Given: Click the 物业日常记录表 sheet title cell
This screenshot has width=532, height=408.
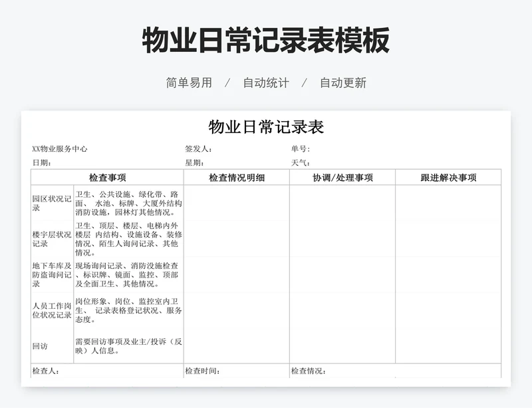Looking at the screenshot, I should [x=266, y=127].
